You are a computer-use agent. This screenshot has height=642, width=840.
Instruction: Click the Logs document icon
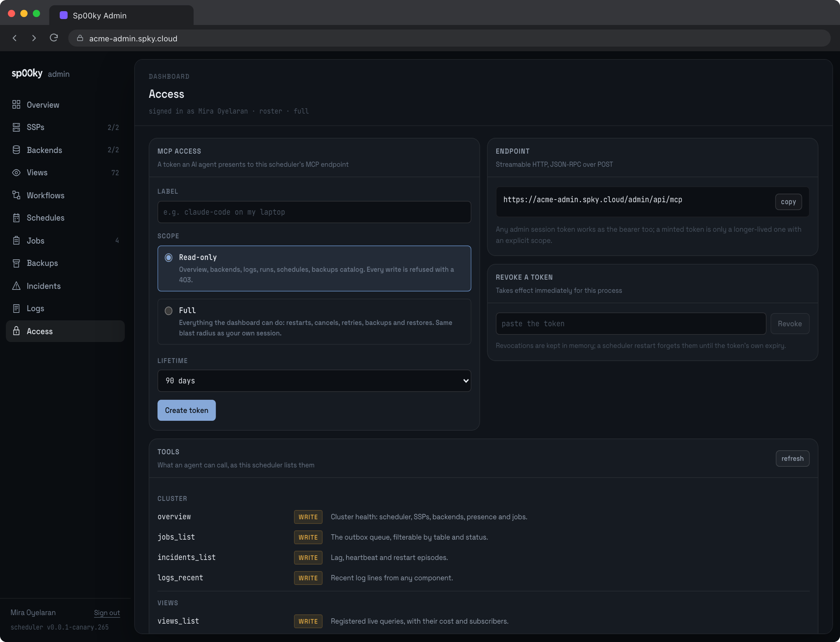pos(16,309)
